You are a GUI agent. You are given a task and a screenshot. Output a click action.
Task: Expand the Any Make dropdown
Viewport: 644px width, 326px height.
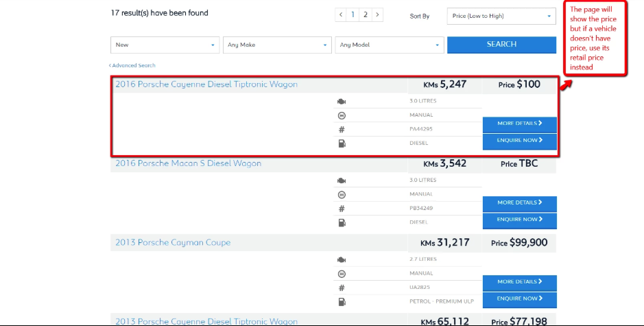[277, 45]
